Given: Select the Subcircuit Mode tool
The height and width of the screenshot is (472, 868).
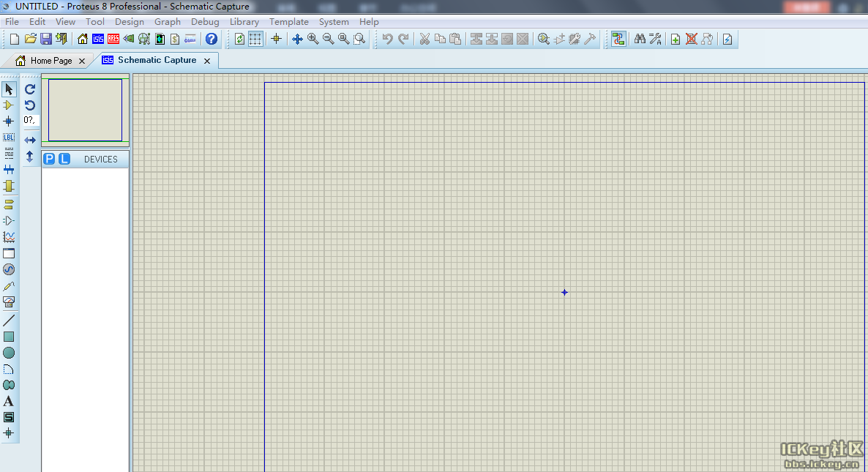Looking at the screenshot, I should [x=9, y=186].
